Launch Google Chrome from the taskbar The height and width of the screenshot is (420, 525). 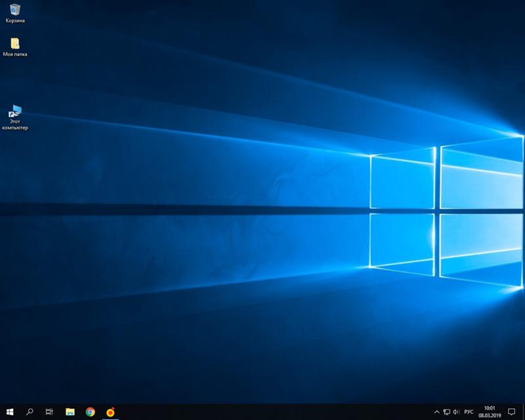point(90,411)
